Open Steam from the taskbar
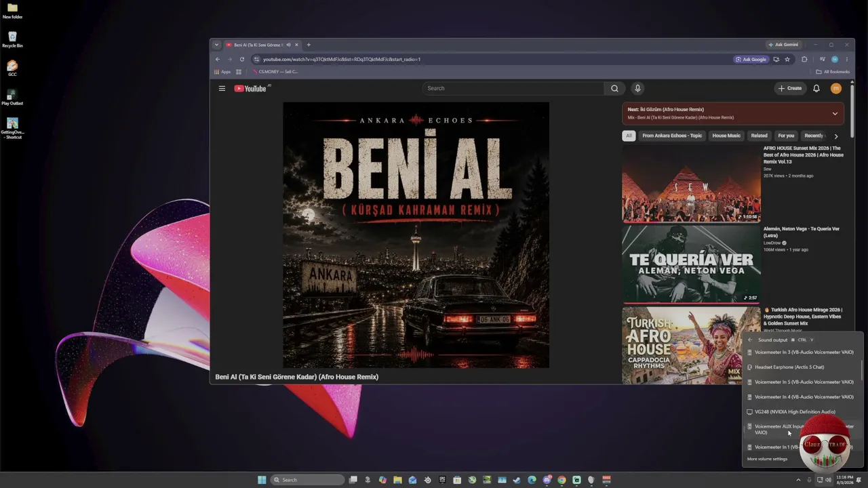The width and height of the screenshot is (868, 488). [517, 480]
